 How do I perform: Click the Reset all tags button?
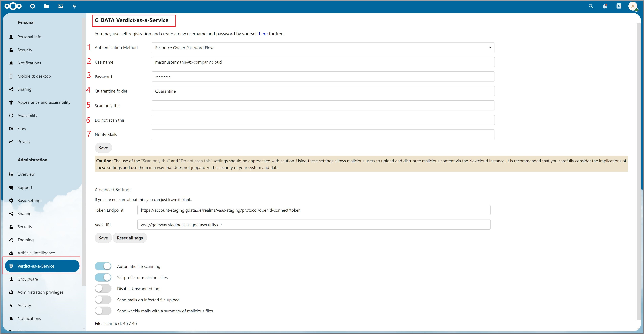coord(130,238)
